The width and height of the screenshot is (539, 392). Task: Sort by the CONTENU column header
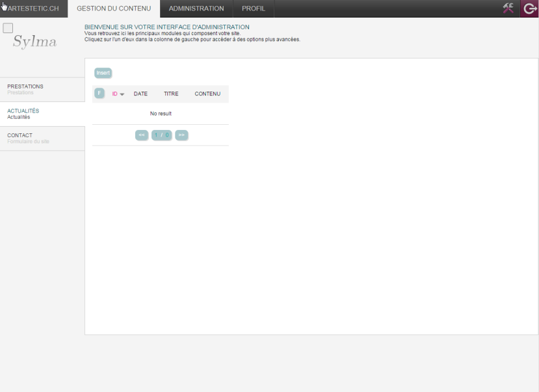(x=207, y=94)
